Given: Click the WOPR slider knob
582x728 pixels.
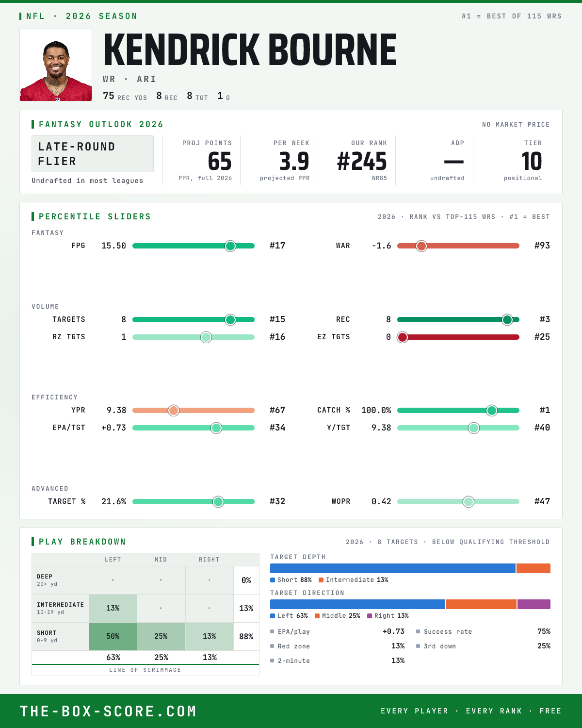Looking at the screenshot, I should coord(469,502).
